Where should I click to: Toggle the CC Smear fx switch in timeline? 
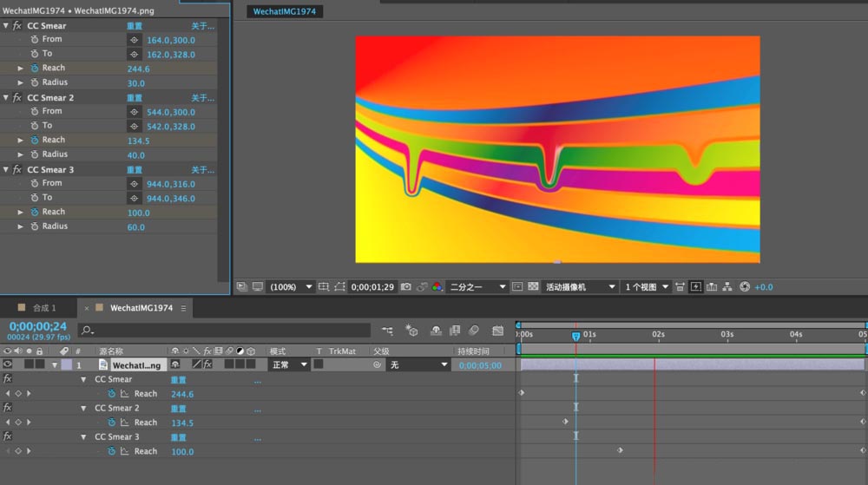[x=8, y=379]
